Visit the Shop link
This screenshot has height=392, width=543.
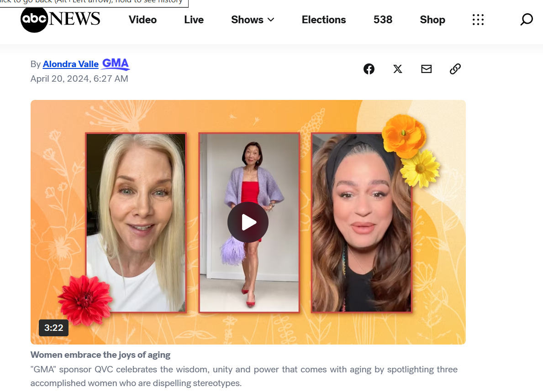(432, 20)
